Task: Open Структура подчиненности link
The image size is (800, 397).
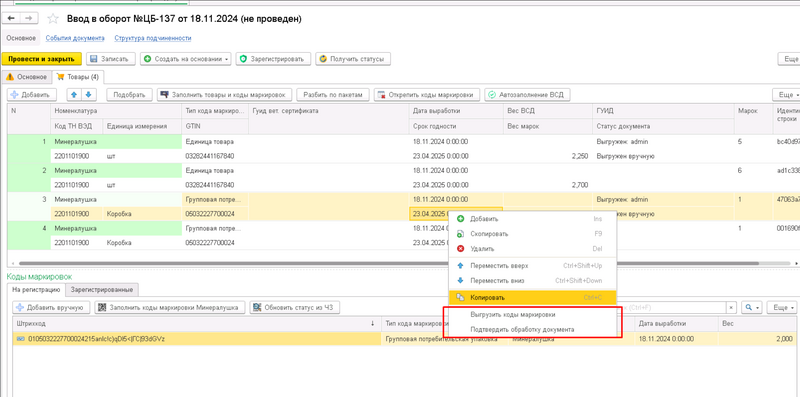Action: pyautogui.click(x=153, y=38)
